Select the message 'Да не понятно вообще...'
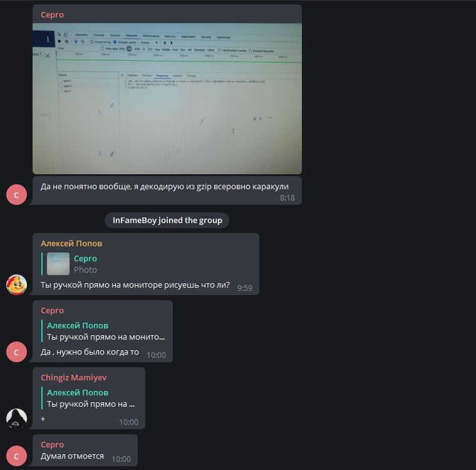Image resolution: width=476 pixels, height=470 pixels. coord(167,191)
